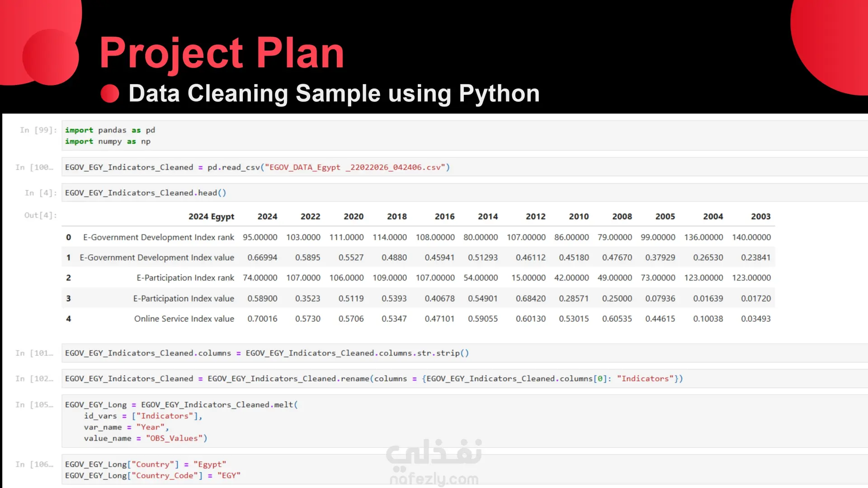Click the import pandas code cell
The image size is (868, 488).
(465, 136)
